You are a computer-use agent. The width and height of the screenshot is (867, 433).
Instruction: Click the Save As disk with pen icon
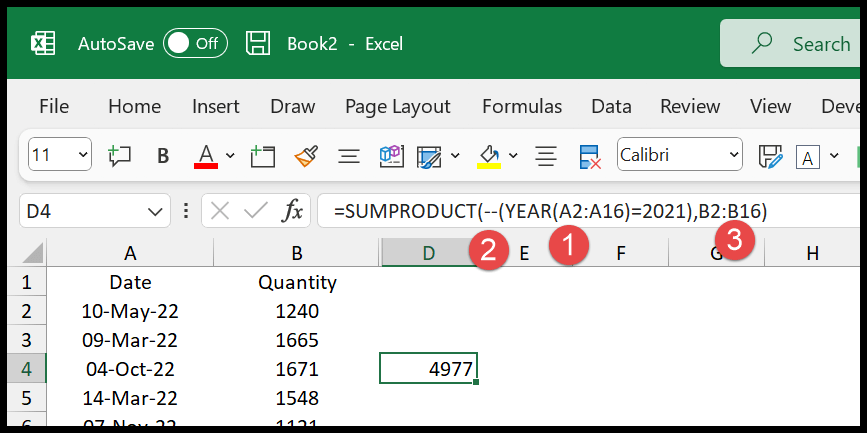[770, 156]
